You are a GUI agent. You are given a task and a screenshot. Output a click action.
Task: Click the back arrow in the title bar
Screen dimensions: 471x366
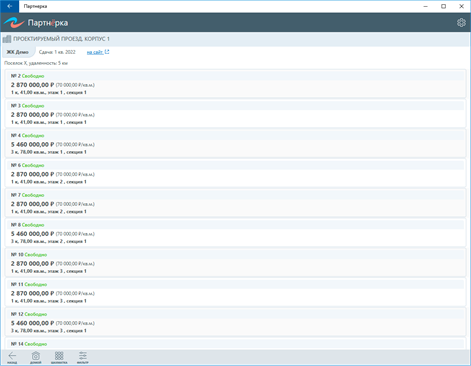point(10,6)
